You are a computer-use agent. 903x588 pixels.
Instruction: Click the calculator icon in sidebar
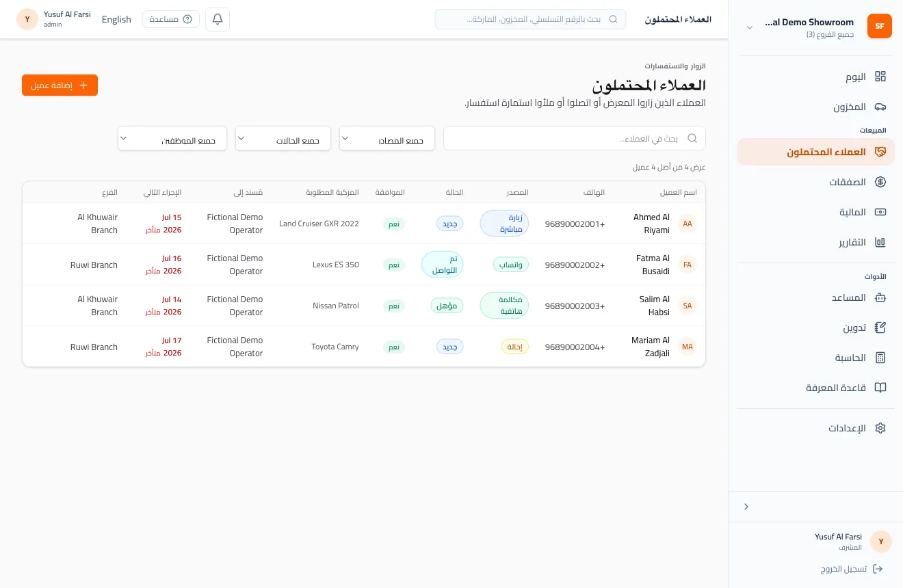[880, 358]
